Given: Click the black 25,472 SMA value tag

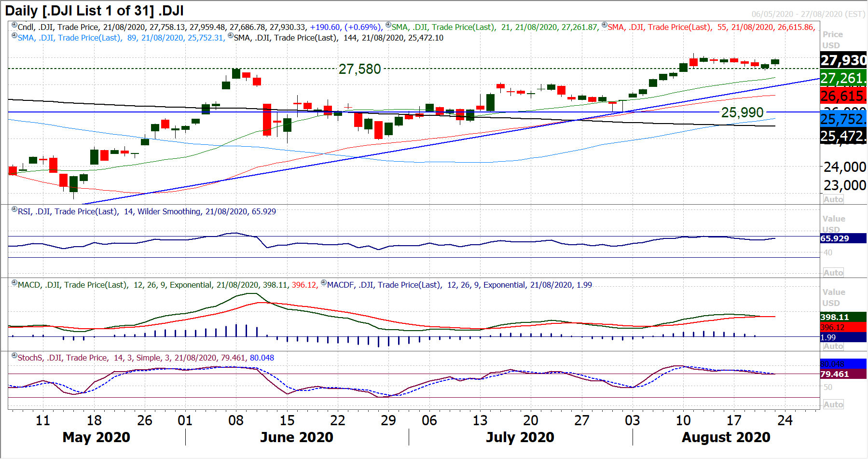Looking at the screenshot, I should (843, 136).
